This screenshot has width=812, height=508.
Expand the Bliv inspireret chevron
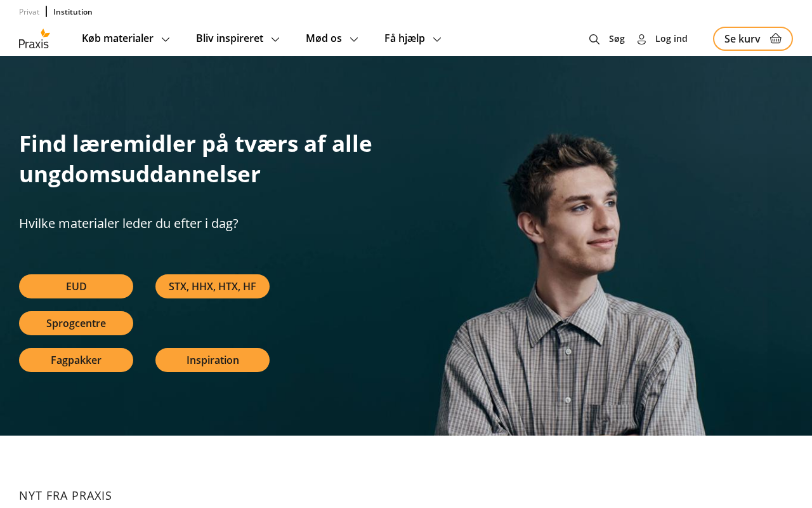click(275, 39)
